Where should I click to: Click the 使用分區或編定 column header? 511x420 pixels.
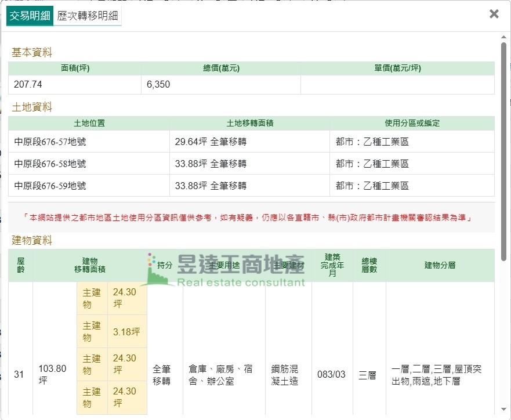(412, 123)
